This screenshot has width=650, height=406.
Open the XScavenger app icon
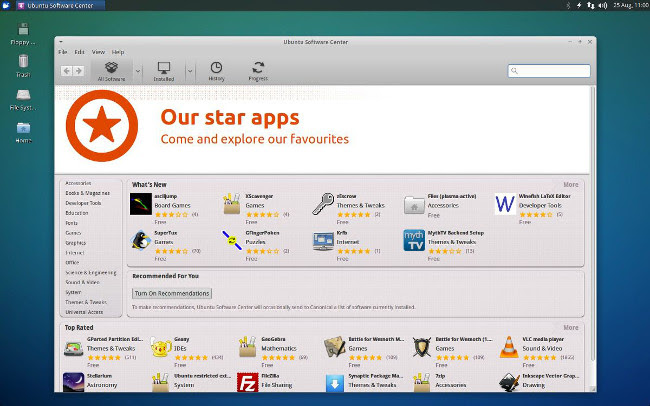click(x=232, y=204)
